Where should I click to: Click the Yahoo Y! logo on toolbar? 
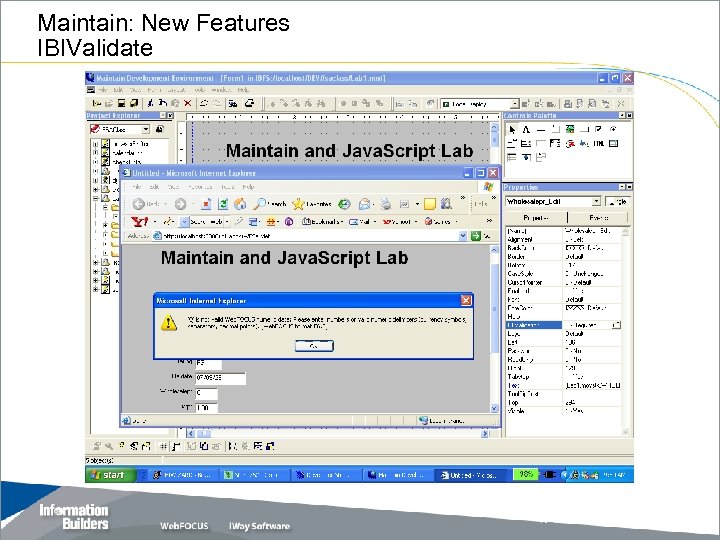tap(139, 222)
